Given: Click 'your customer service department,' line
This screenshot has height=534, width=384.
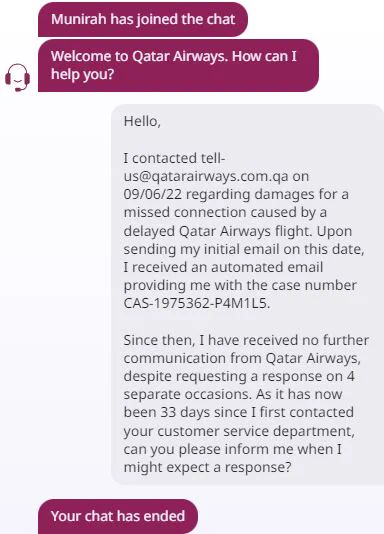Looking at the screenshot, I should (239, 431).
